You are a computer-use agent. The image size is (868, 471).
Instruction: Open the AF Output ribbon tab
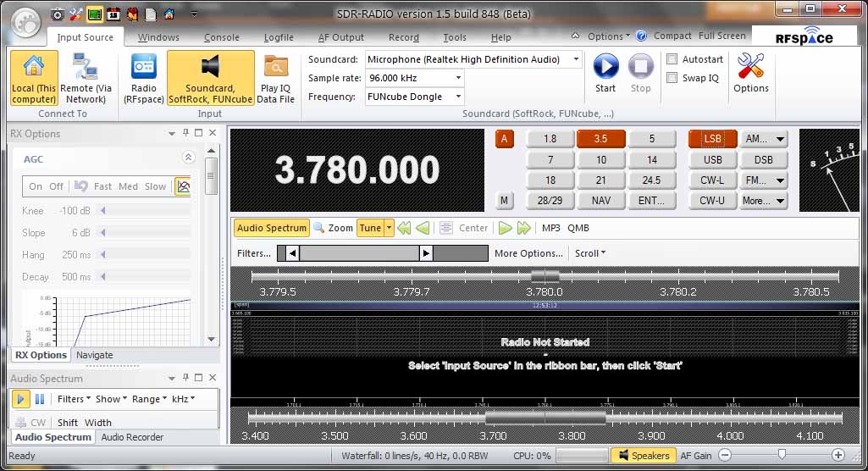tap(341, 37)
